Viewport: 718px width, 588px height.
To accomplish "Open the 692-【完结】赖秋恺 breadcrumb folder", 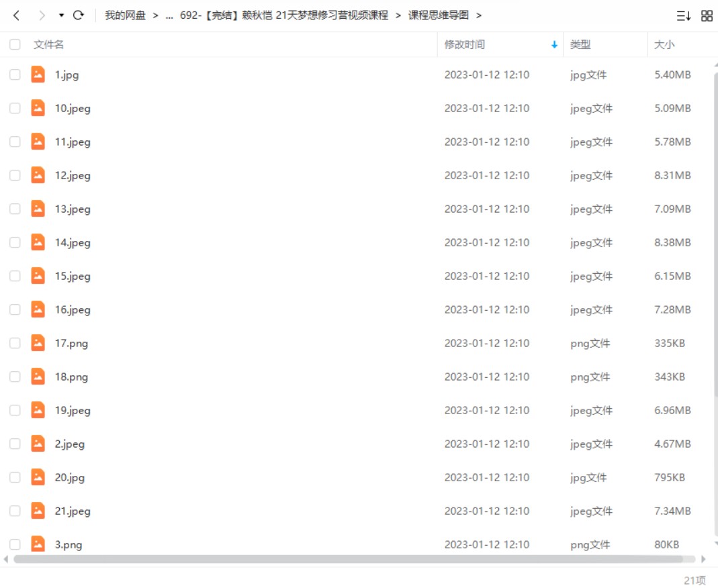I will pos(284,15).
